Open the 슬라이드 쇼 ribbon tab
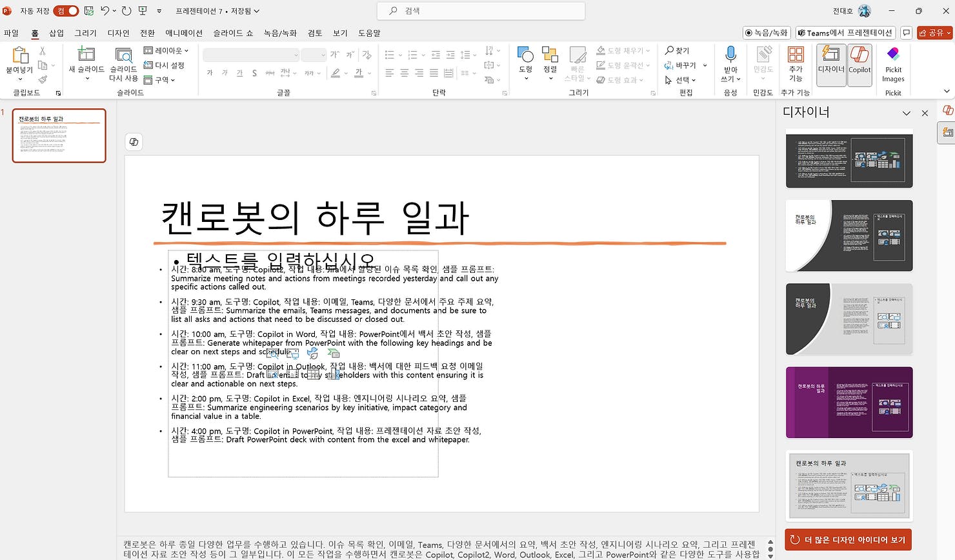This screenshot has height=560, width=955. click(232, 33)
